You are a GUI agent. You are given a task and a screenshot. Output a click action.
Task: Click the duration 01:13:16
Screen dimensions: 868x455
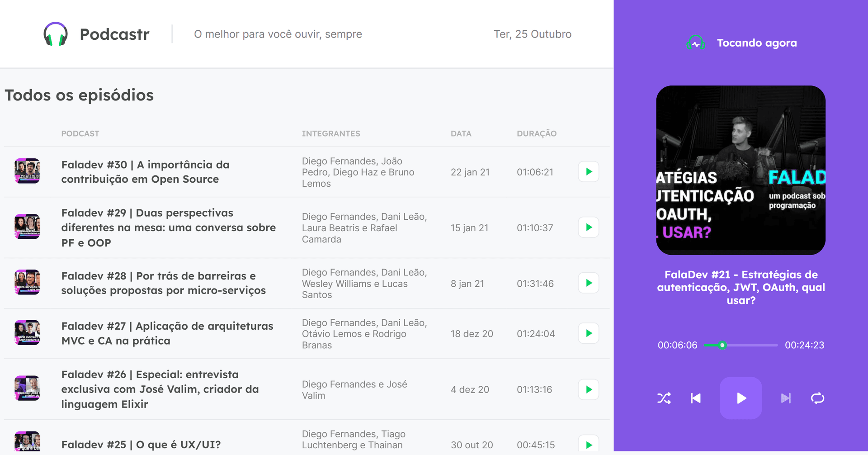click(534, 389)
